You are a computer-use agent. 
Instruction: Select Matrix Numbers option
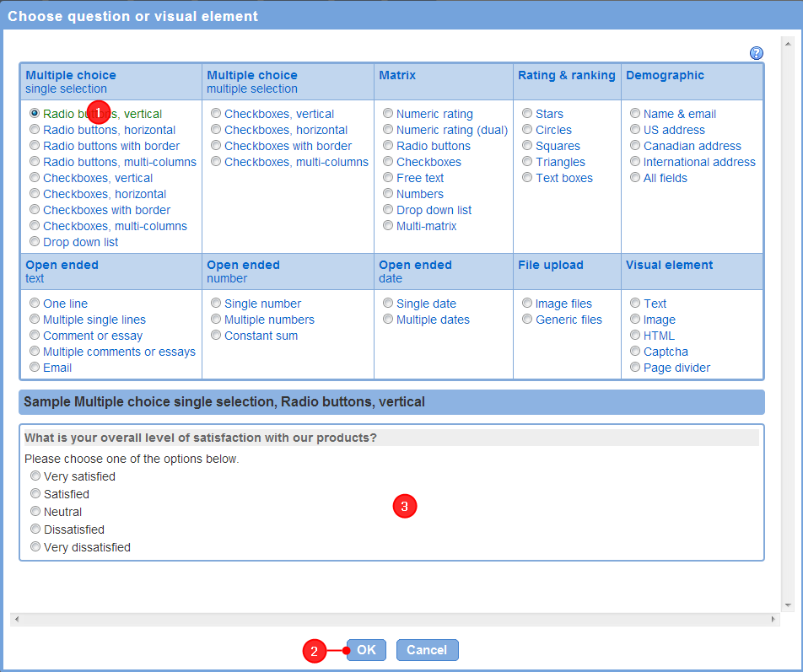click(388, 193)
